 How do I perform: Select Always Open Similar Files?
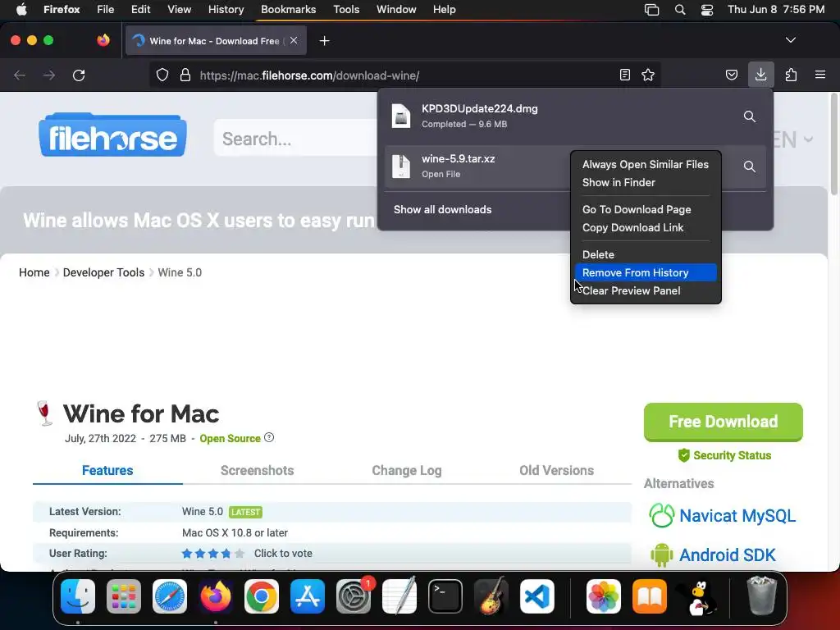pyautogui.click(x=646, y=164)
